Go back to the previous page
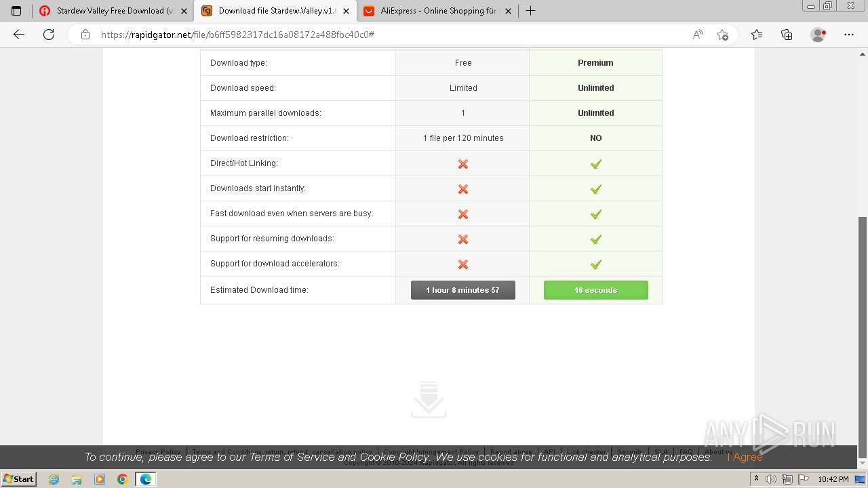Screen dimensions: 868x488 tap(19, 35)
